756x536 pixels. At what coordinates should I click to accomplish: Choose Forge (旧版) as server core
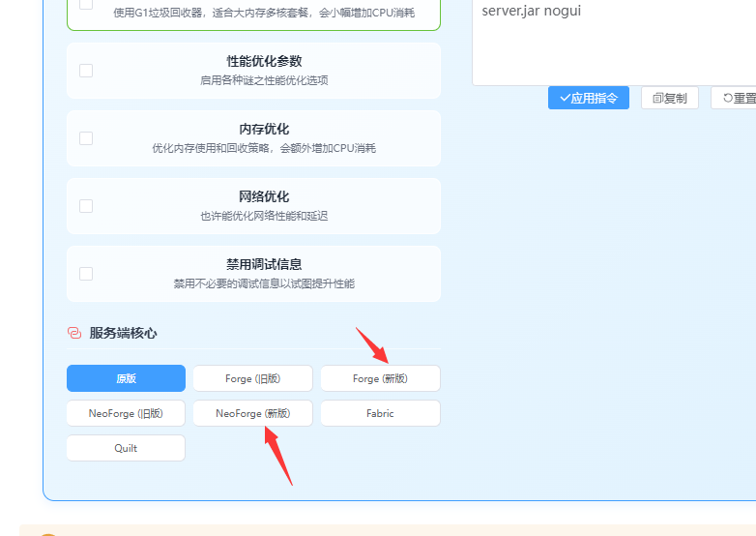(252, 378)
